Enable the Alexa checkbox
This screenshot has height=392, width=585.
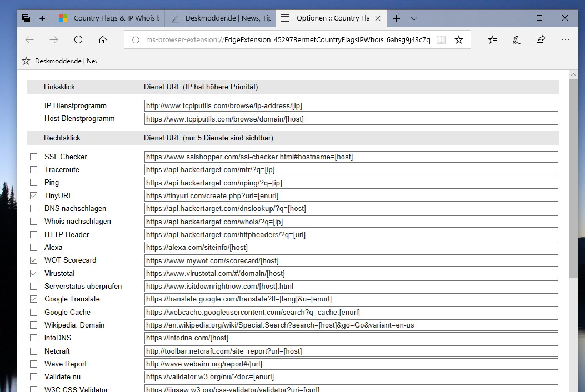33,247
